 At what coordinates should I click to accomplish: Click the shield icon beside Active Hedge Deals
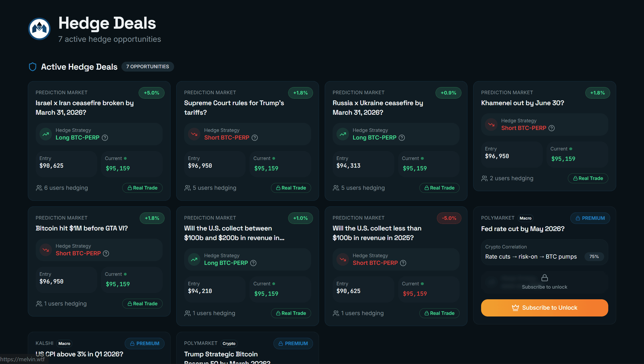pos(32,67)
